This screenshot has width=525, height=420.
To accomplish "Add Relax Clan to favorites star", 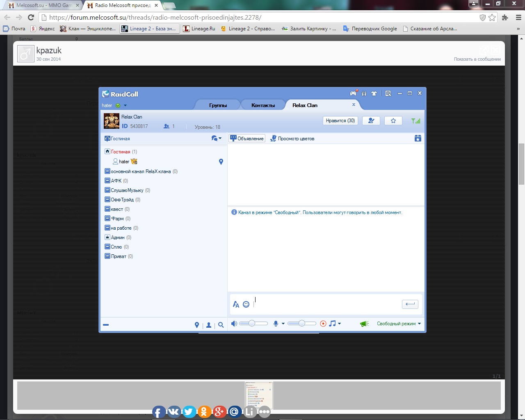I will click(393, 121).
